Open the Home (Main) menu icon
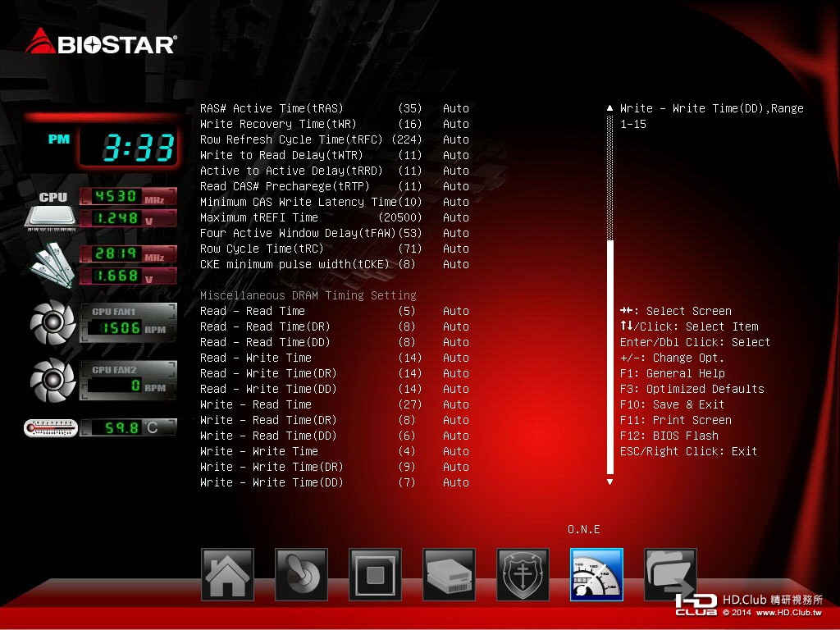 pos(228,575)
